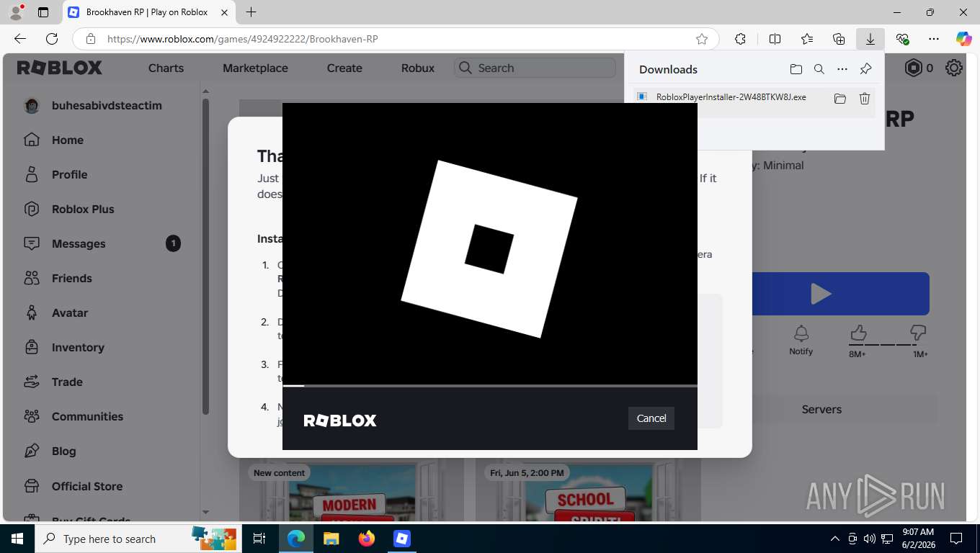Open the taskbar volume control
The width and height of the screenshot is (980, 553).
(870, 539)
